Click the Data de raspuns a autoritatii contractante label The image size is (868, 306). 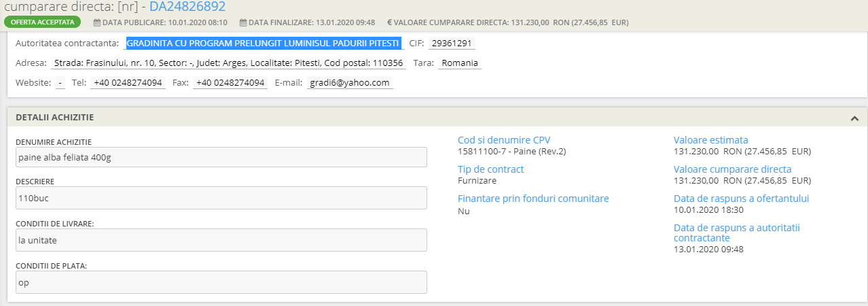click(737, 233)
